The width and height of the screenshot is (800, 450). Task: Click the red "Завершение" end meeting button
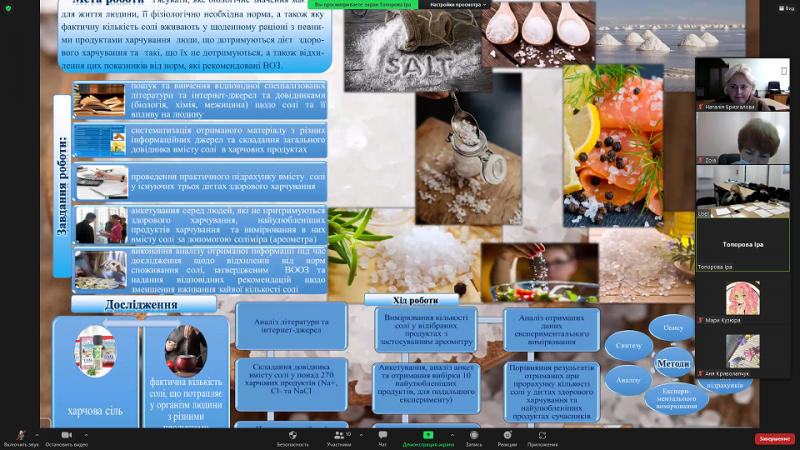pos(774,439)
